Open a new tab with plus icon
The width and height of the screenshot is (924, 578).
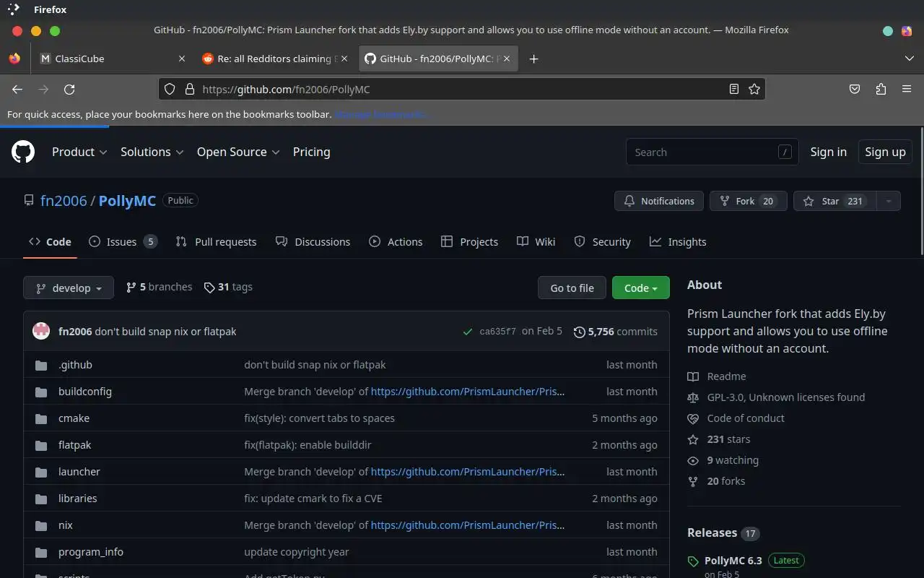click(x=533, y=59)
